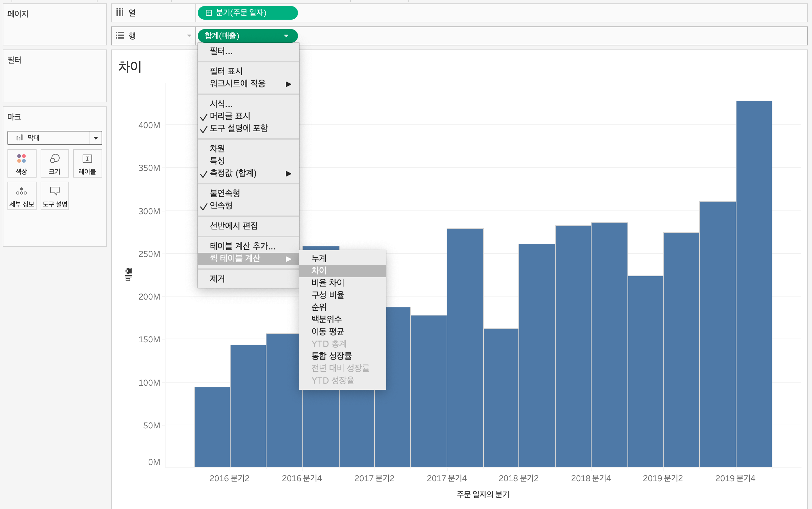Image resolution: width=812 pixels, height=509 pixels.
Task: Click the 주문 일자의 분기 axis title
Action: (x=483, y=494)
